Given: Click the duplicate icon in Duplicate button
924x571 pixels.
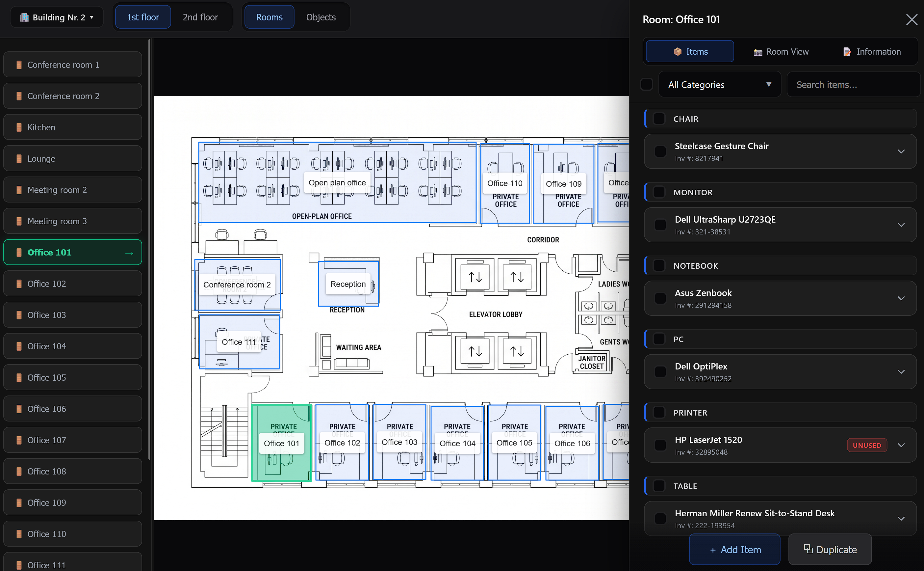Looking at the screenshot, I should tap(808, 549).
